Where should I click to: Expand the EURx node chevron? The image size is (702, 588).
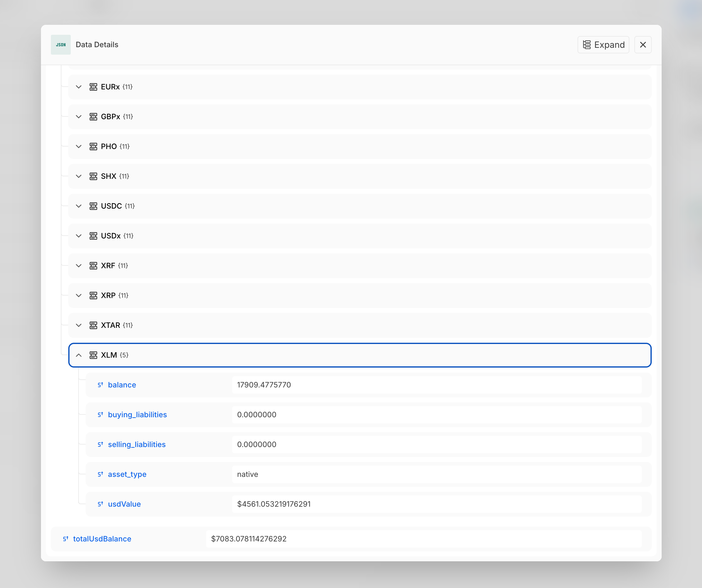pos(79,87)
